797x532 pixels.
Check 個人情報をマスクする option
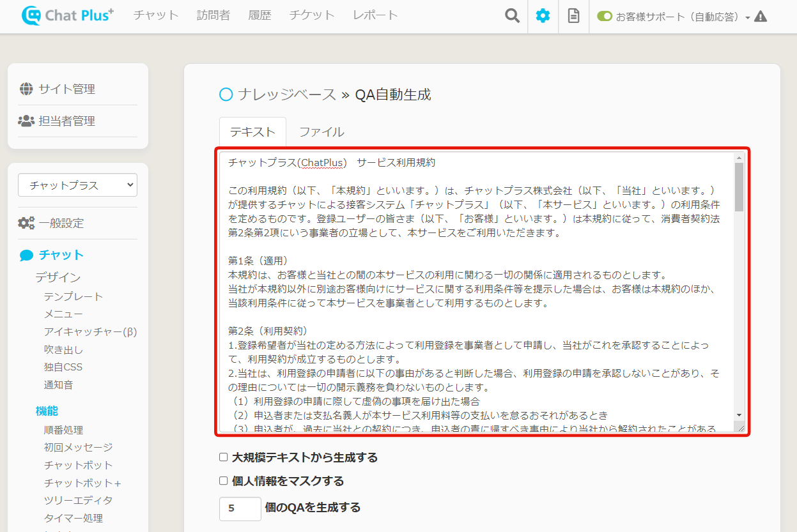(224, 481)
